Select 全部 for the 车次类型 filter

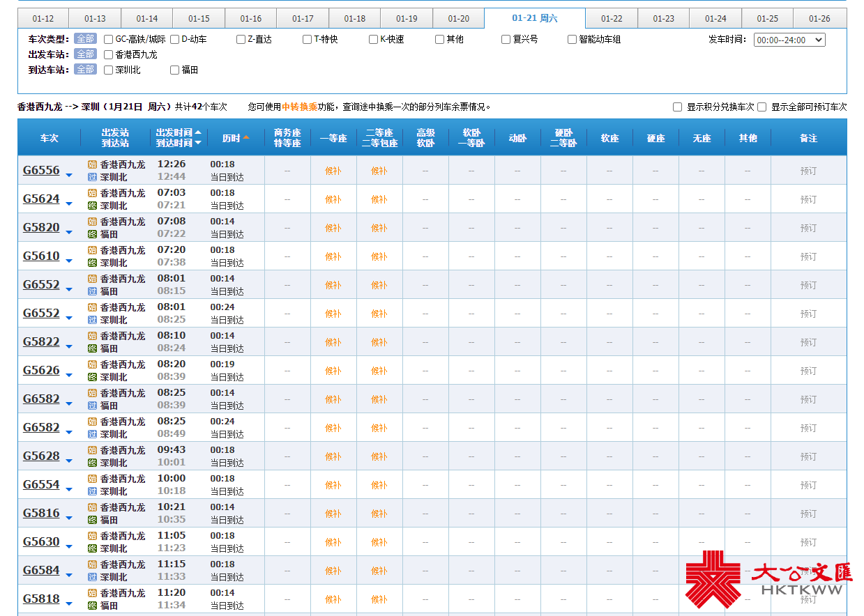[85, 39]
